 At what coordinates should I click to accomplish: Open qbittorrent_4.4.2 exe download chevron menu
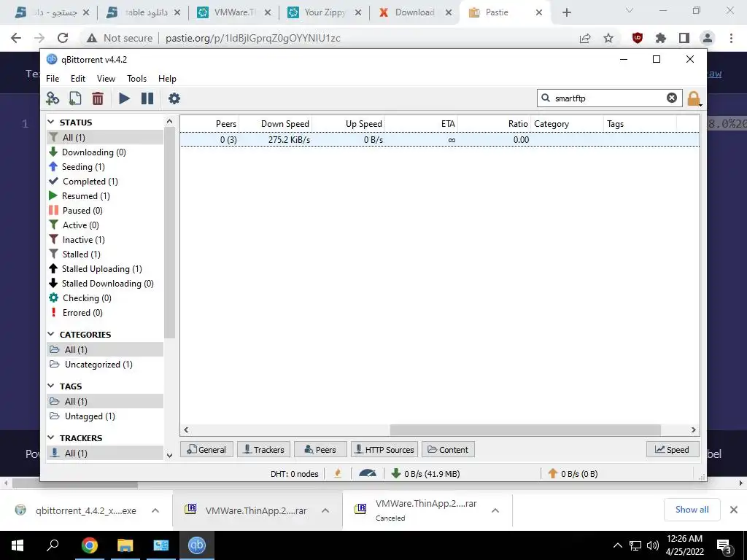(155, 510)
